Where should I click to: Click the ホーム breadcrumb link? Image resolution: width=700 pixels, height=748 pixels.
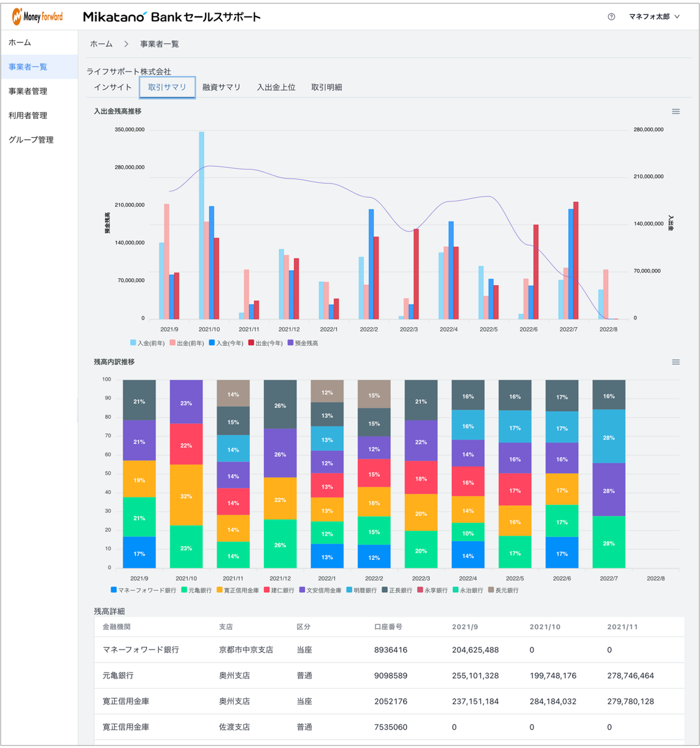(x=101, y=44)
